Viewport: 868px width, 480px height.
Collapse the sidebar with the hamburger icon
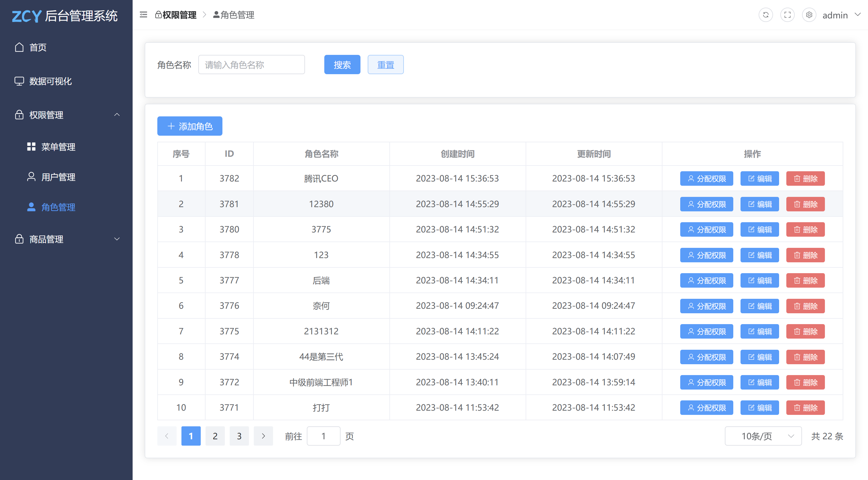coord(143,15)
